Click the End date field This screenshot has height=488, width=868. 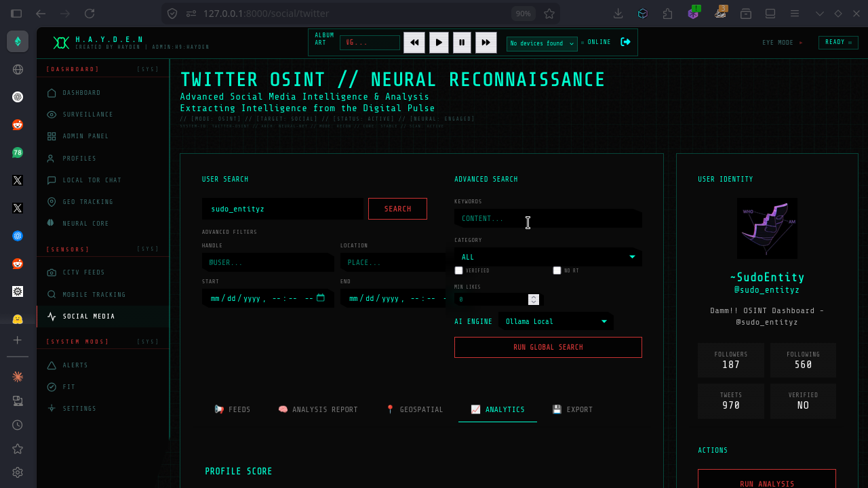coord(393,298)
